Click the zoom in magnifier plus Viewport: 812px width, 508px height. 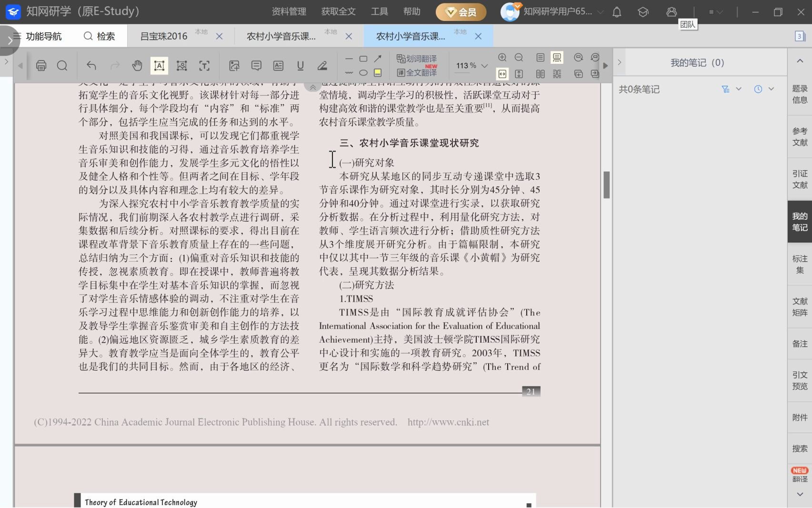[502, 58]
